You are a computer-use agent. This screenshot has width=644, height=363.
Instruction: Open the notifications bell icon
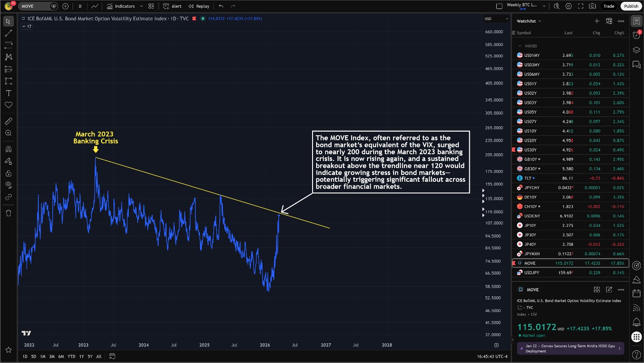point(636,322)
